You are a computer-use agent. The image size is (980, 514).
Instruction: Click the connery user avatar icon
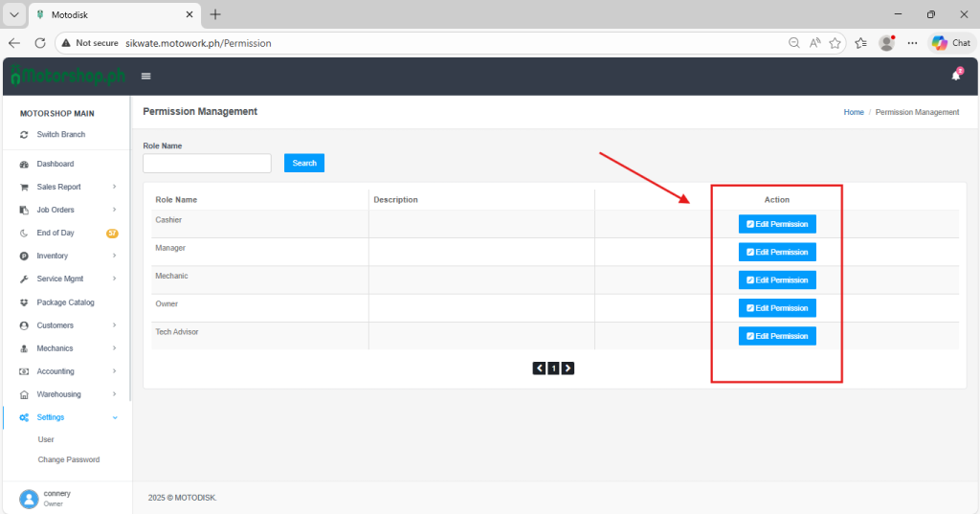tap(29, 498)
